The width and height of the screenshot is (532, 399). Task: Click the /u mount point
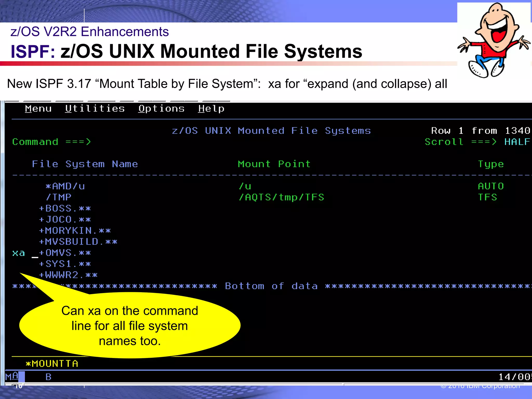(x=245, y=186)
